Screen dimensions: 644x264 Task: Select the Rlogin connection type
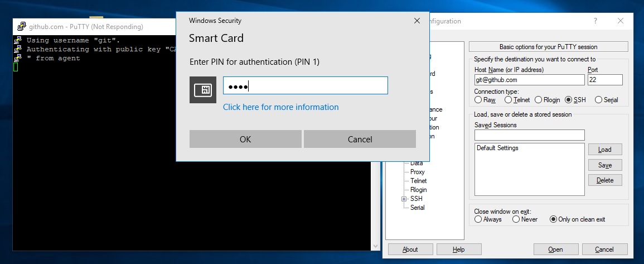546,99
